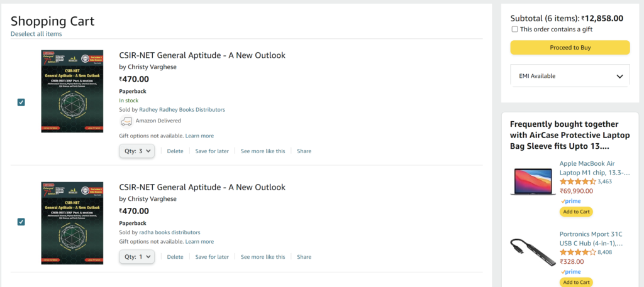Click the Subtotal ₹12,858.00 amount

click(602, 18)
